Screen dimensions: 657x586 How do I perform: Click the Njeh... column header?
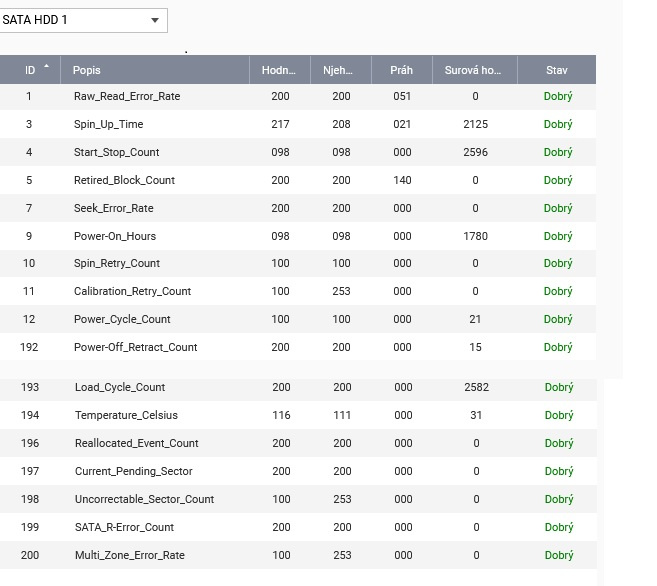(340, 70)
